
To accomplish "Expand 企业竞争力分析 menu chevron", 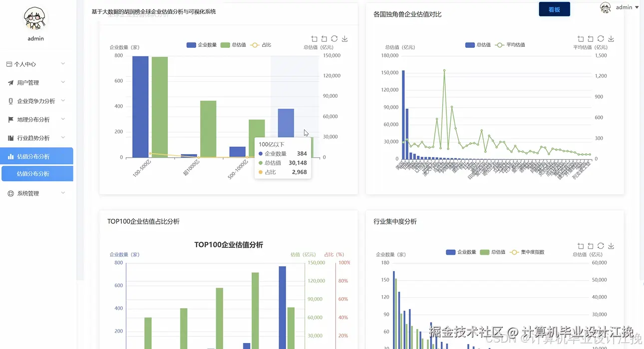I will [x=63, y=100].
